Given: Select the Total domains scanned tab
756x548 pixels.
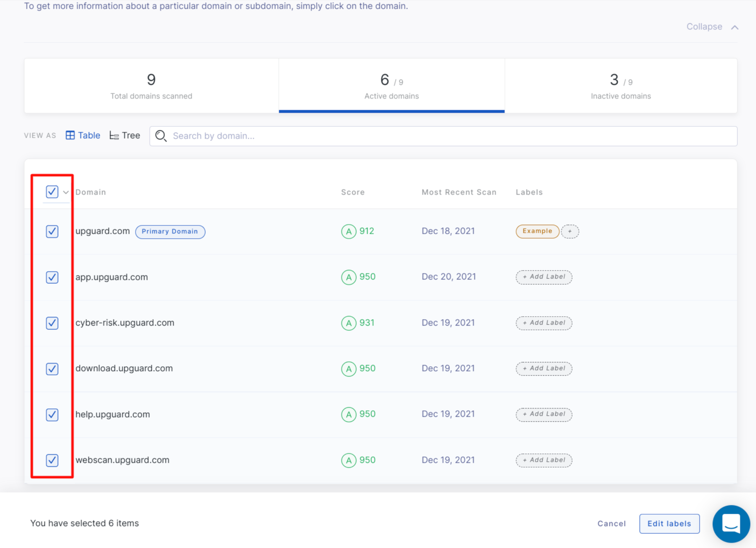Looking at the screenshot, I should (x=151, y=86).
